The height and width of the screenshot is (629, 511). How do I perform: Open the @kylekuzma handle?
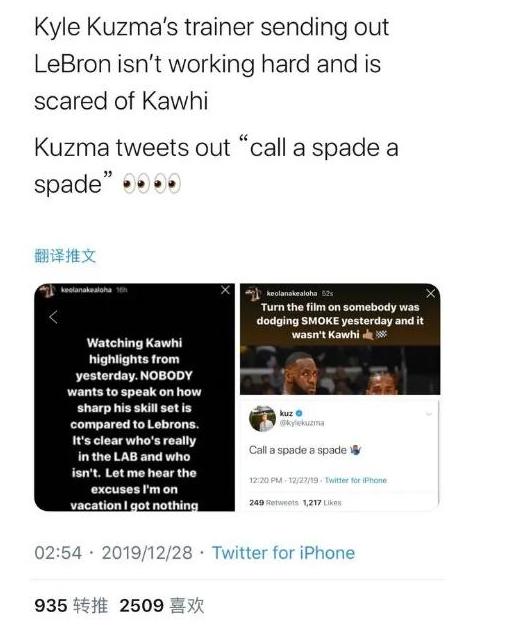coord(302,422)
